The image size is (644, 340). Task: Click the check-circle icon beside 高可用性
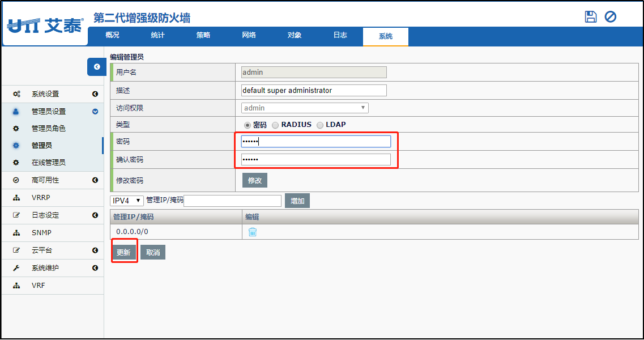click(16, 180)
